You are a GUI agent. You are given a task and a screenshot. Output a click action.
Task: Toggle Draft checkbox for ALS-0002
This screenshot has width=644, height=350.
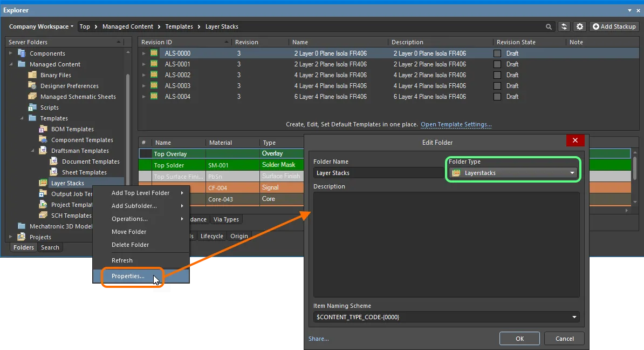click(497, 75)
